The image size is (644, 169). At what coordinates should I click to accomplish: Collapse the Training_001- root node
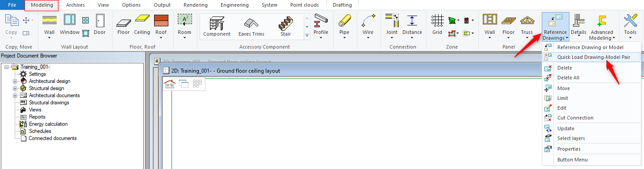point(6,67)
